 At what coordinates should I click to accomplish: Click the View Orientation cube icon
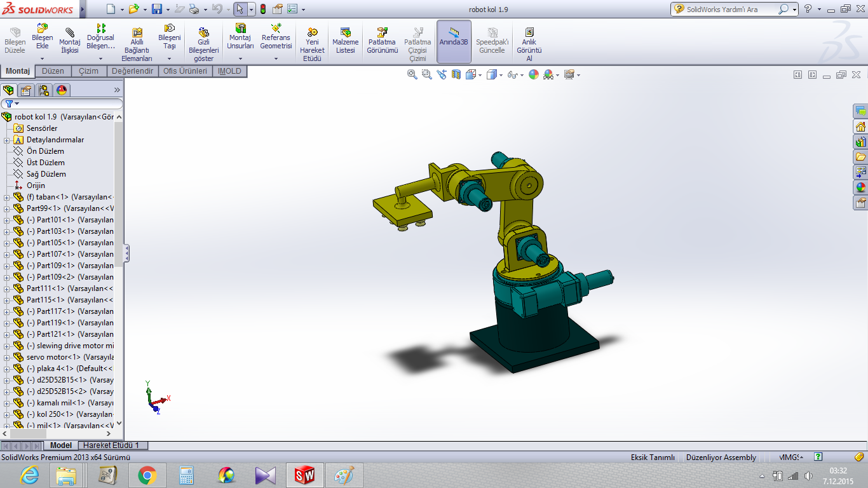coord(470,74)
